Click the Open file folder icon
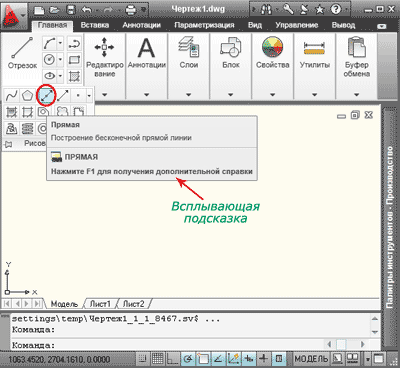400x368 pixels. click(55, 10)
